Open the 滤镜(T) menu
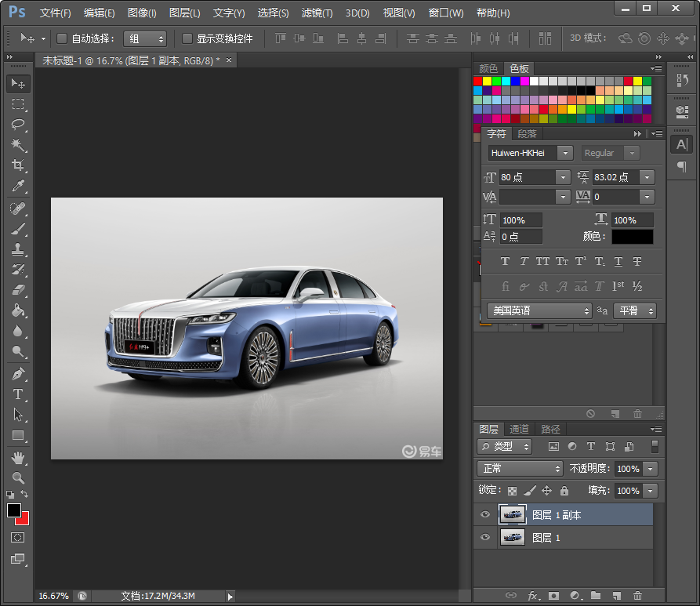Viewport: 700px width, 606px height. coord(317,13)
